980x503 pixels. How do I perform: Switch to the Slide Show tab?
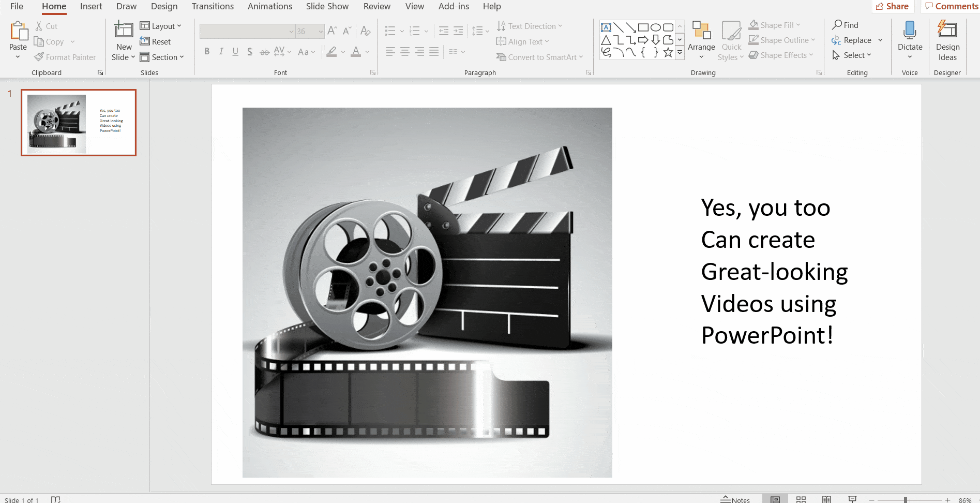(327, 6)
